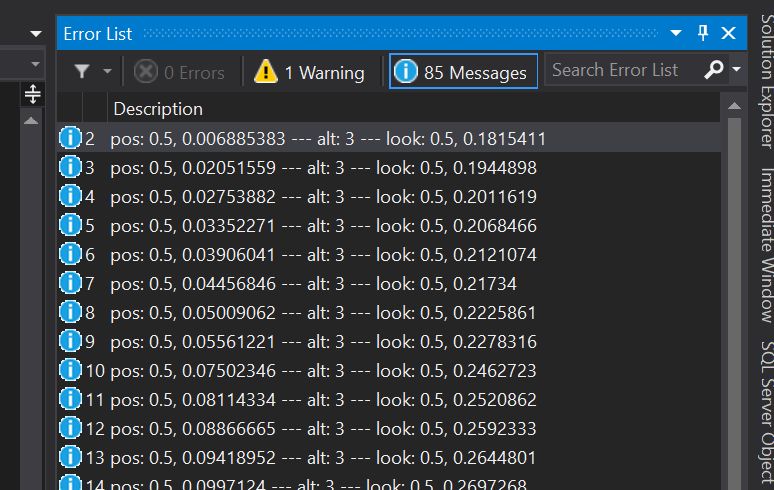Select message row 13 pos 0.09418952
This screenshot has width=774, height=490.
[389, 458]
